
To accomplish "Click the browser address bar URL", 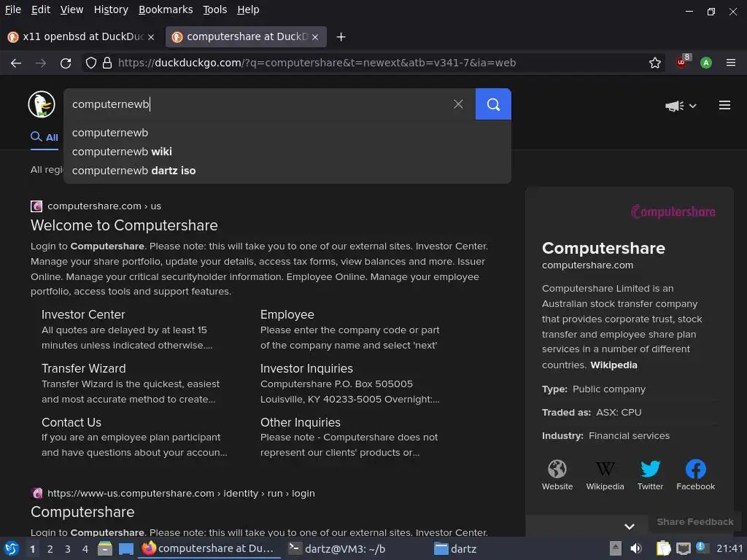I will click(317, 63).
